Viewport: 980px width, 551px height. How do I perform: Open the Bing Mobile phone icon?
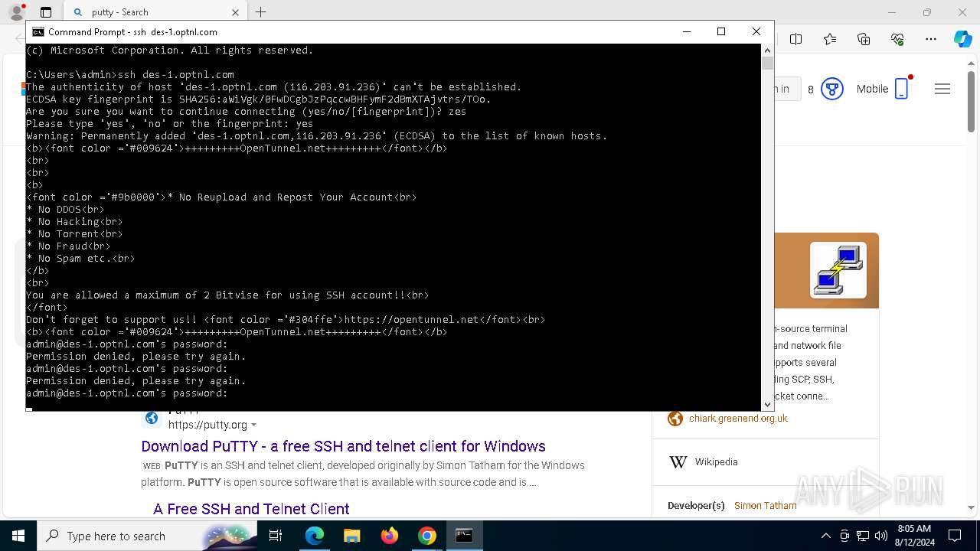tap(902, 89)
